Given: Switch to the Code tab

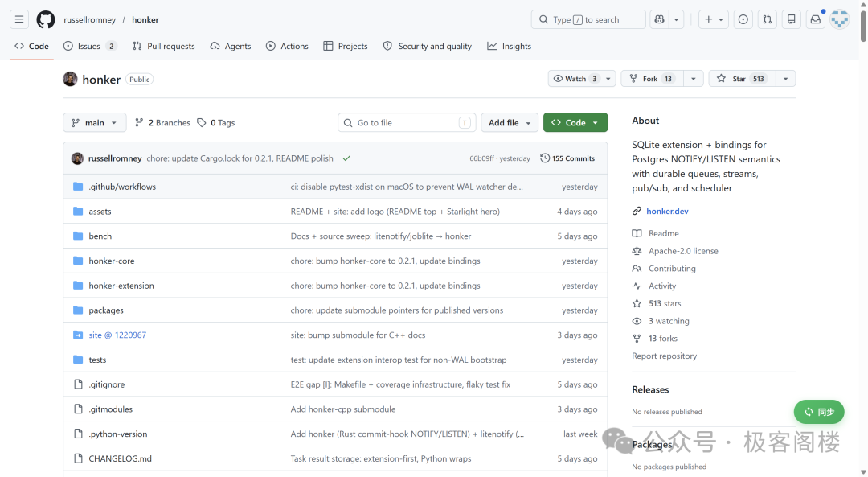Looking at the screenshot, I should pos(31,46).
